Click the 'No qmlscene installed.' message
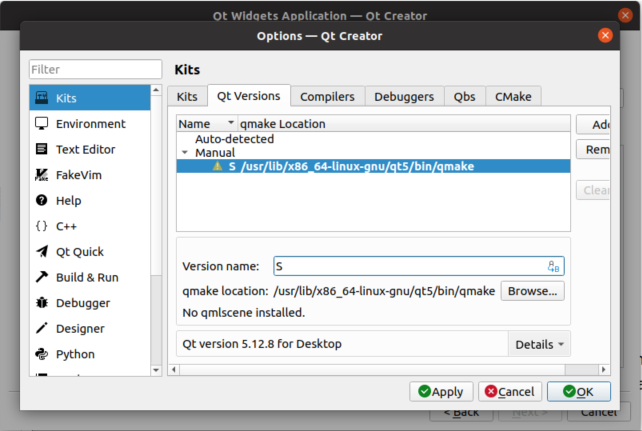This screenshot has width=642, height=431. coord(244,313)
